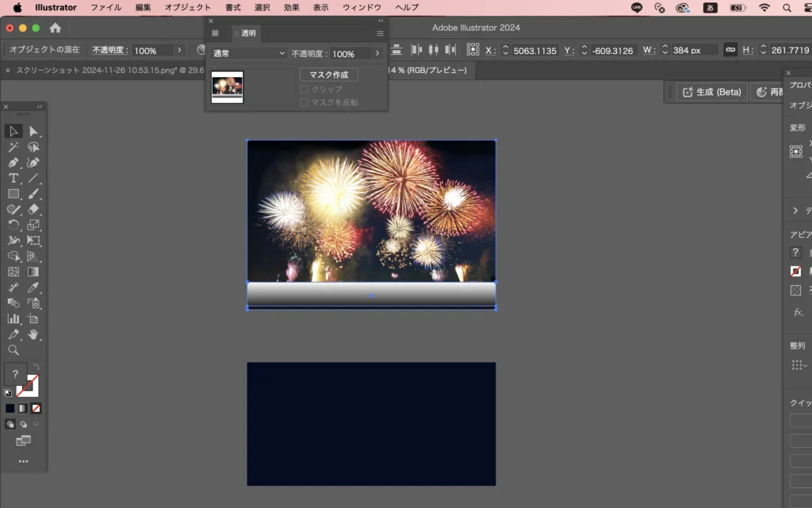Select the Hand tool
This screenshot has height=508, width=812.
(33, 334)
